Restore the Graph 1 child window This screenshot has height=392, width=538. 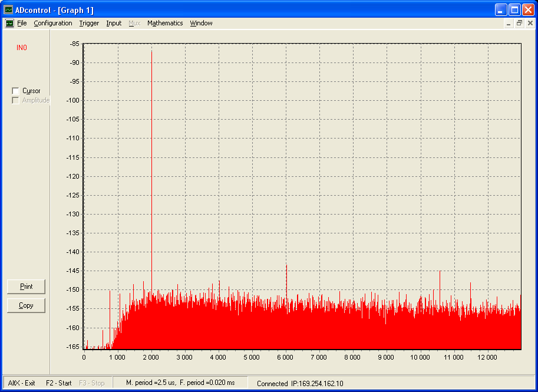coord(520,24)
